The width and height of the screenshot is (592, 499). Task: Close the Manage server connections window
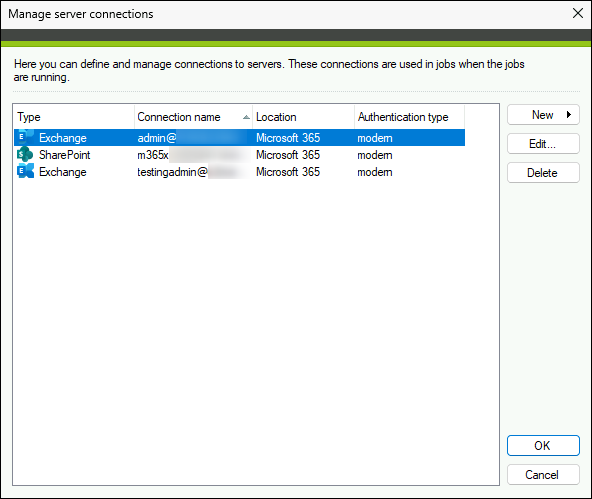click(x=578, y=13)
